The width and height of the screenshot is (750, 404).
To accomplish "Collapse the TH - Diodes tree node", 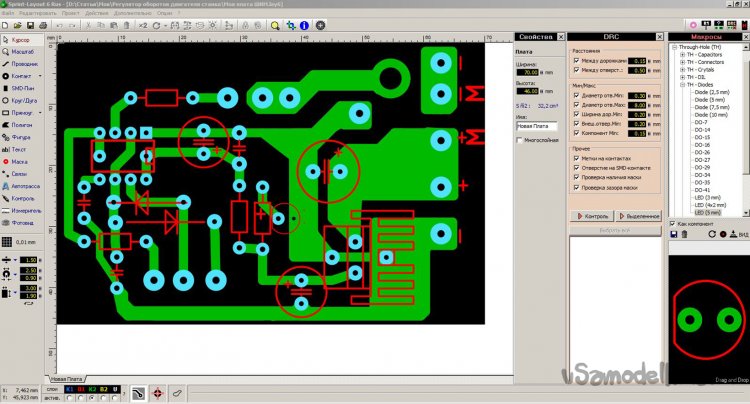I will pyautogui.click(x=680, y=85).
